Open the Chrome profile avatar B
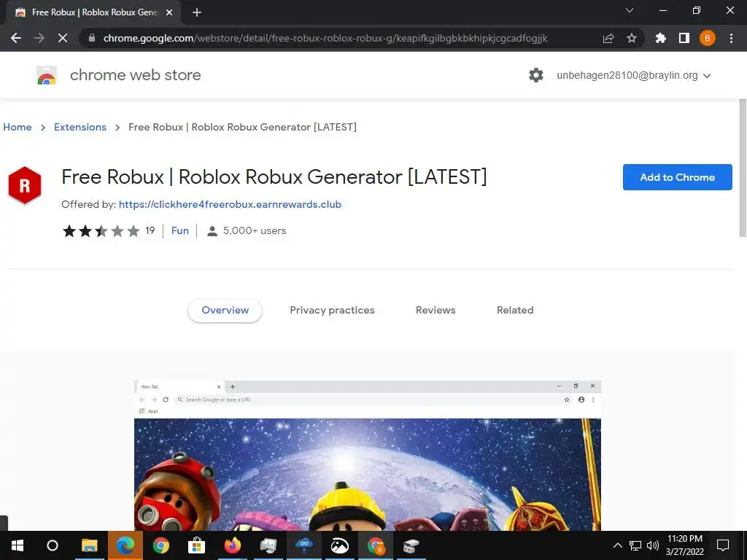Screen dimensions: 747x560 click(x=708, y=38)
